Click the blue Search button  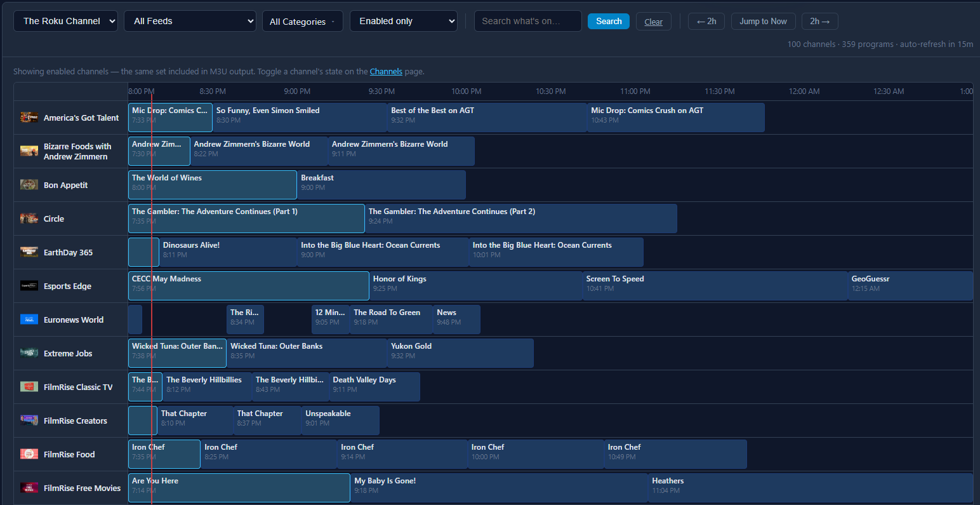click(609, 21)
